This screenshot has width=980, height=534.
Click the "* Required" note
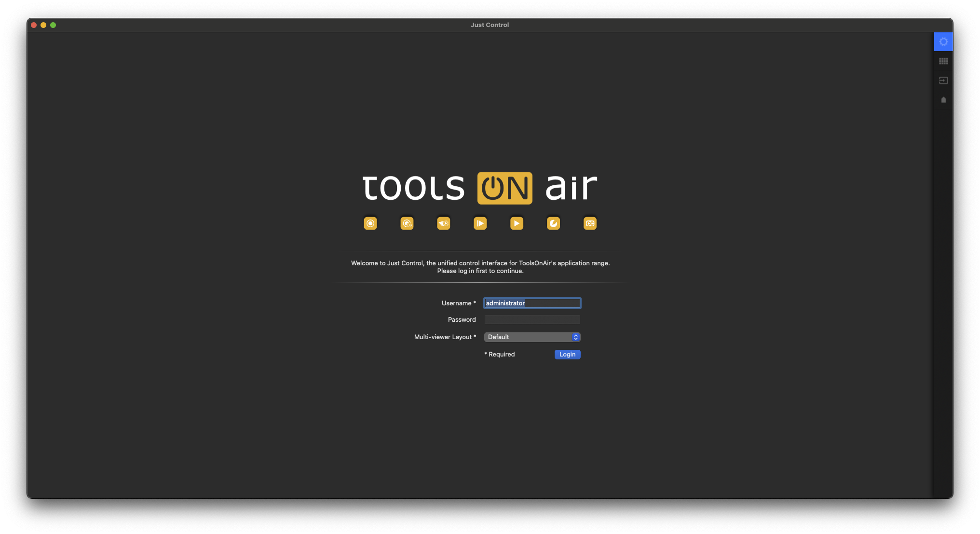pyautogui.click(x=499, y=355)
